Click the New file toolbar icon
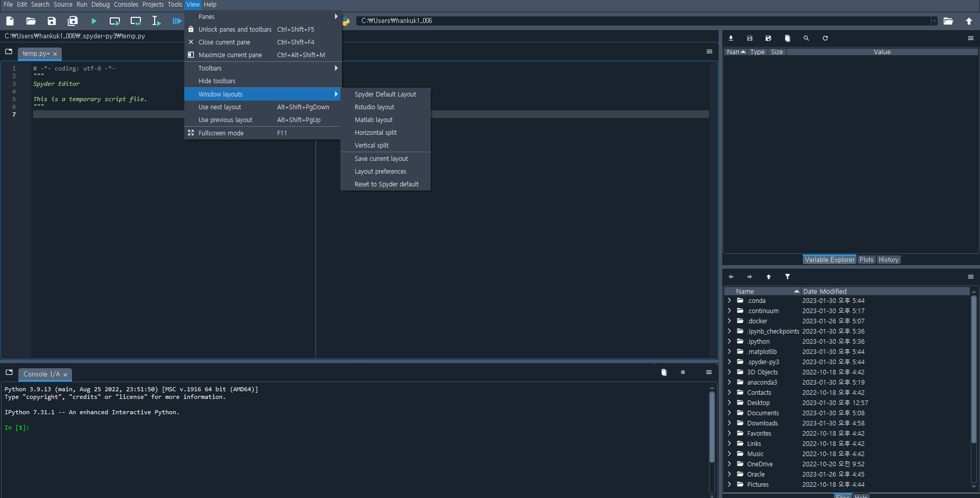The height and width of the screenshot is (498, 980). click(10, 21)
